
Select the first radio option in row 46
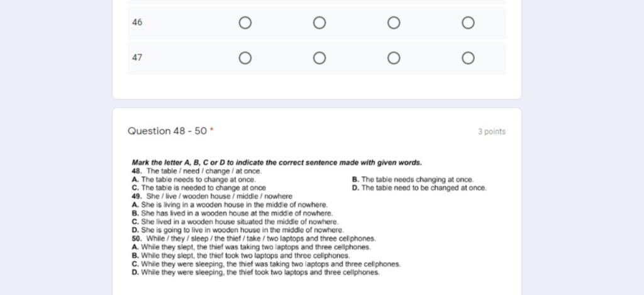point(245,23)
